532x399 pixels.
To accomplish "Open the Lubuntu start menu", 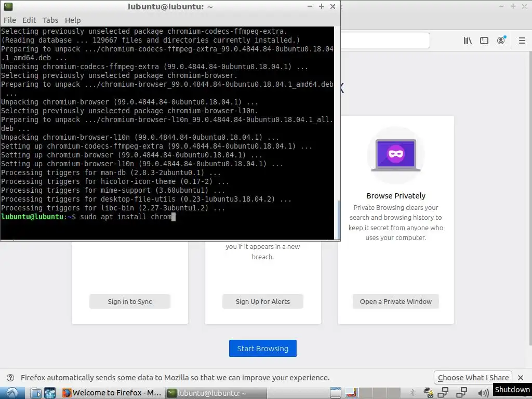I will [x=12, y=393].
